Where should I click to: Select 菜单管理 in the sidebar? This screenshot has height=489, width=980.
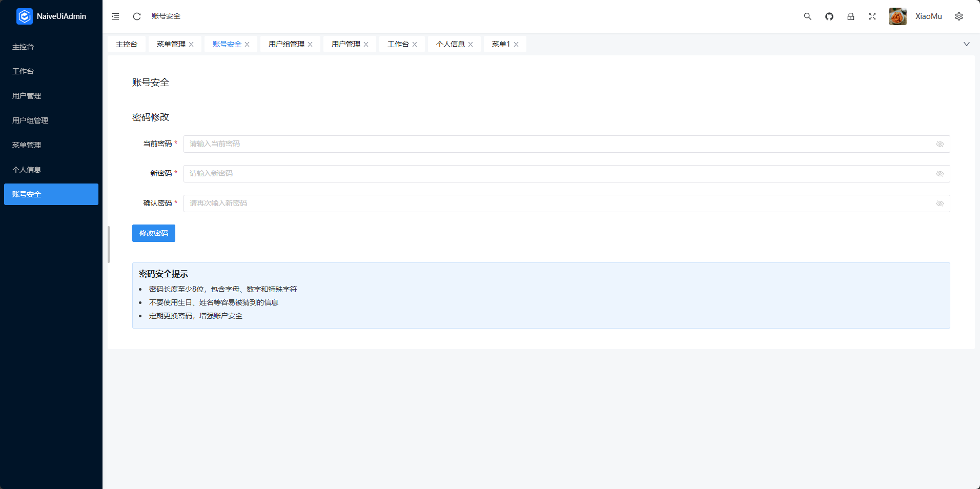tap(27, 145)
